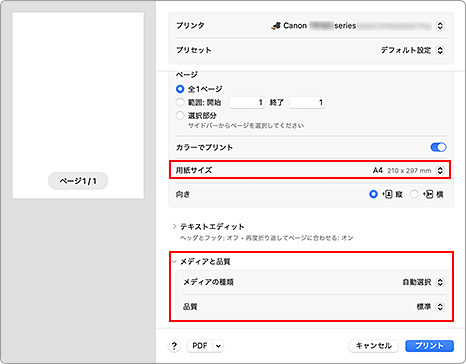
Task: Click the ヘッダとフッタ summary text
Action: (266, 238)
